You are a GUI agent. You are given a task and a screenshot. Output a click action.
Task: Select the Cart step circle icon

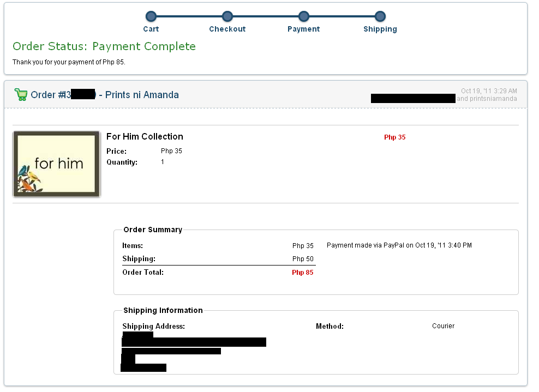151,16
